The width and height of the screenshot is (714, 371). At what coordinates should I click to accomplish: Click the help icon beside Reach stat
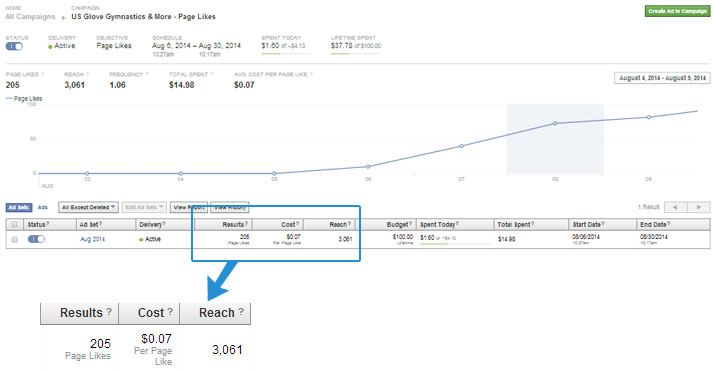87,74
